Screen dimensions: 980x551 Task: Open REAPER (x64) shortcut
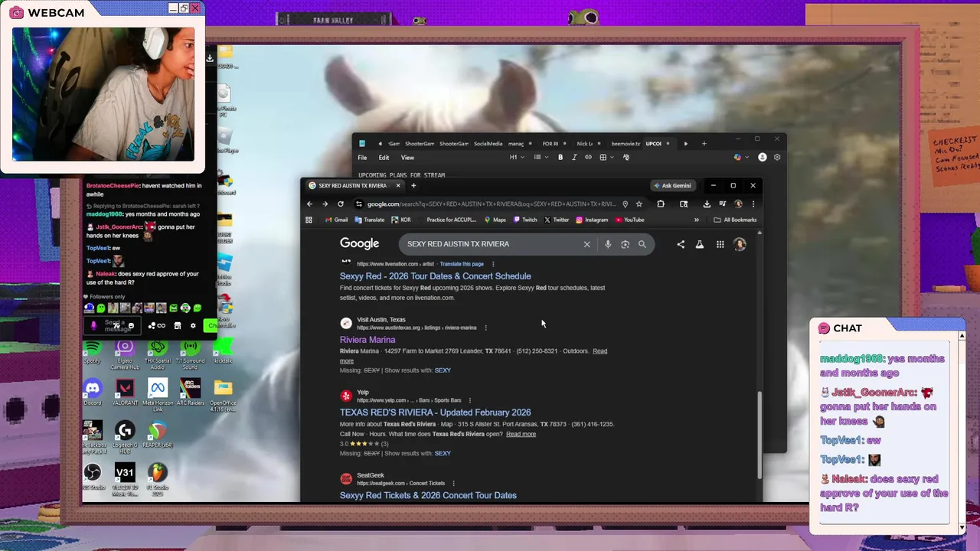click(x=158, y=435)
